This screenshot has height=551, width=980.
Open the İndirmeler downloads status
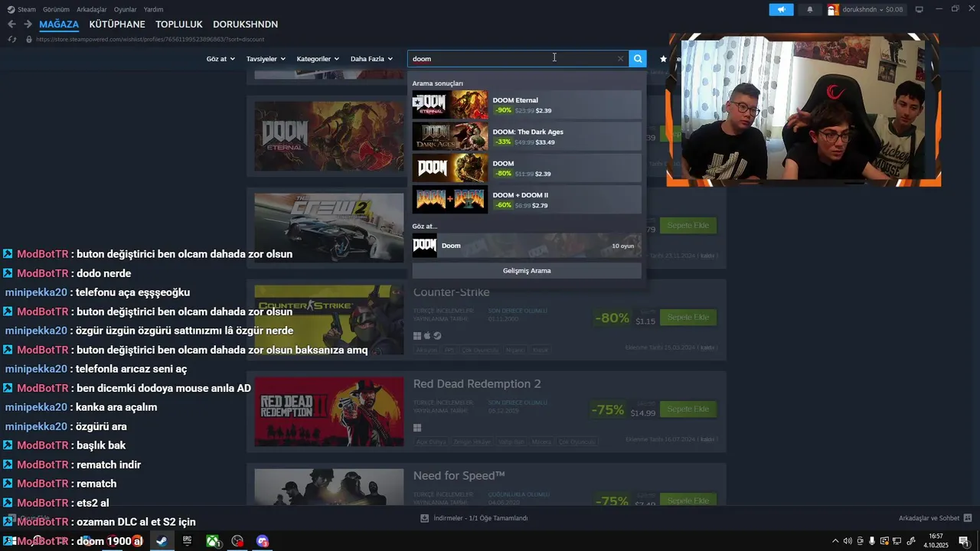[474, 518]
